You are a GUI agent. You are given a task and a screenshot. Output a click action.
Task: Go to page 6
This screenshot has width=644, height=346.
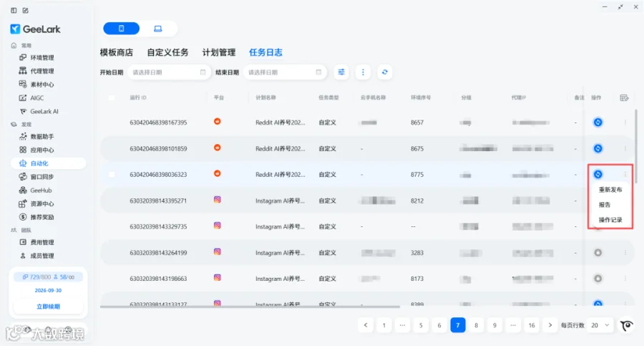(x=439, y=325)
